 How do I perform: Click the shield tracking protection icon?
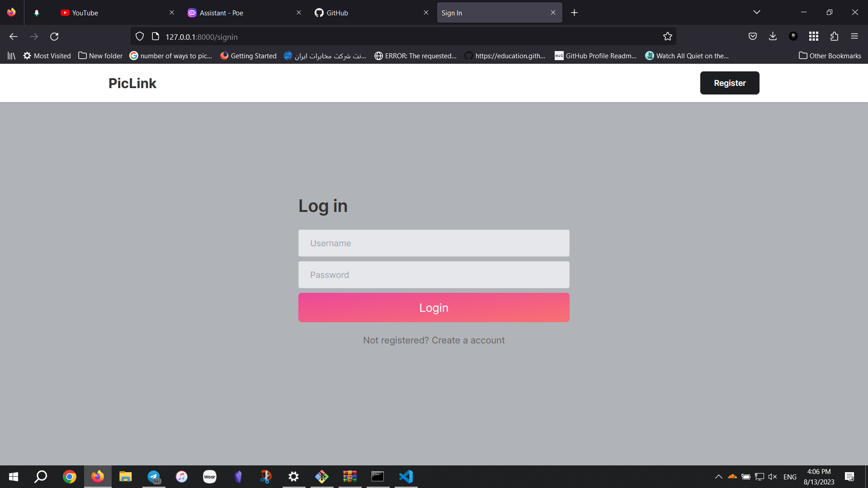[139, 36]
